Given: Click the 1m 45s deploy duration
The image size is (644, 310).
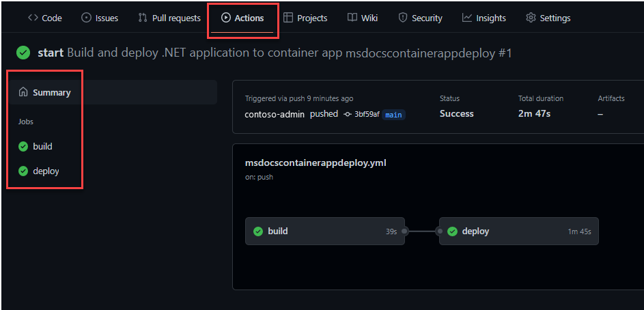Looking at the screenshot, I should (x=580, y=231).
